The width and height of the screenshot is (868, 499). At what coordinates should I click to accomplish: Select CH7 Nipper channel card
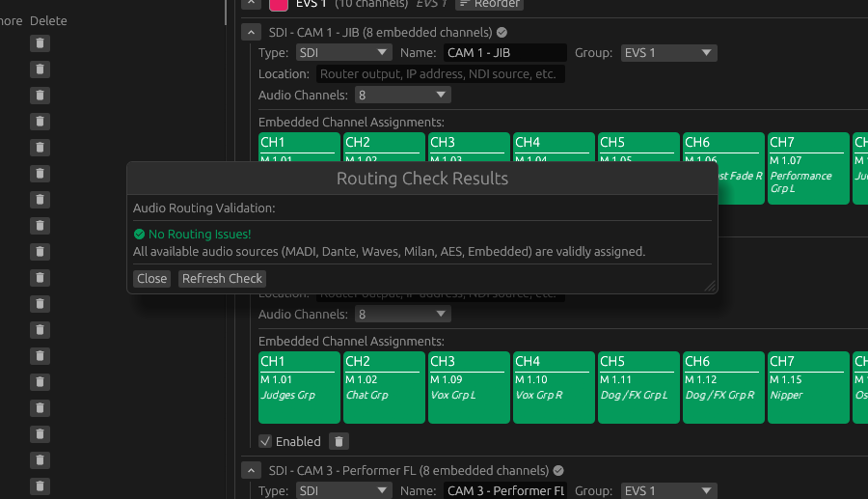[x=808, y=388]
